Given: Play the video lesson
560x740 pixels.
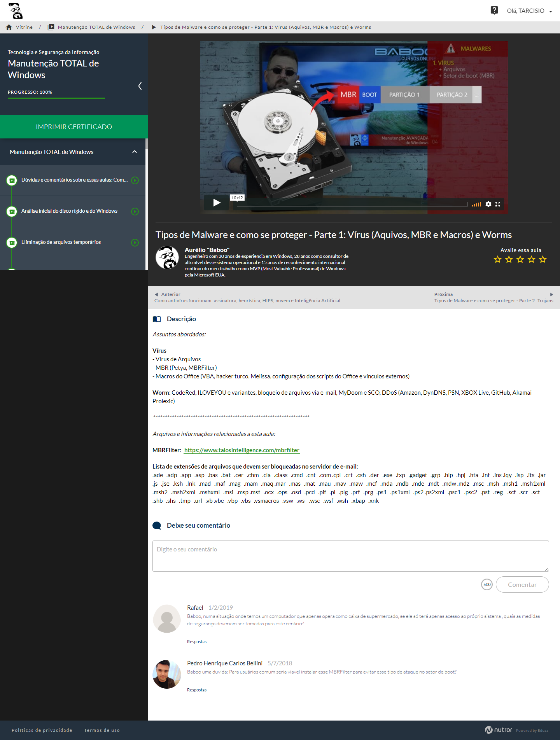Looking at the screenshot, I should tap(217, 203).
